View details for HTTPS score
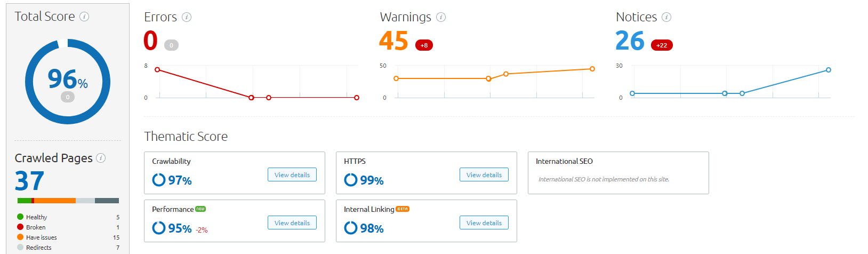The height and width of the screenshot is (254, 868). click(484, 174)
